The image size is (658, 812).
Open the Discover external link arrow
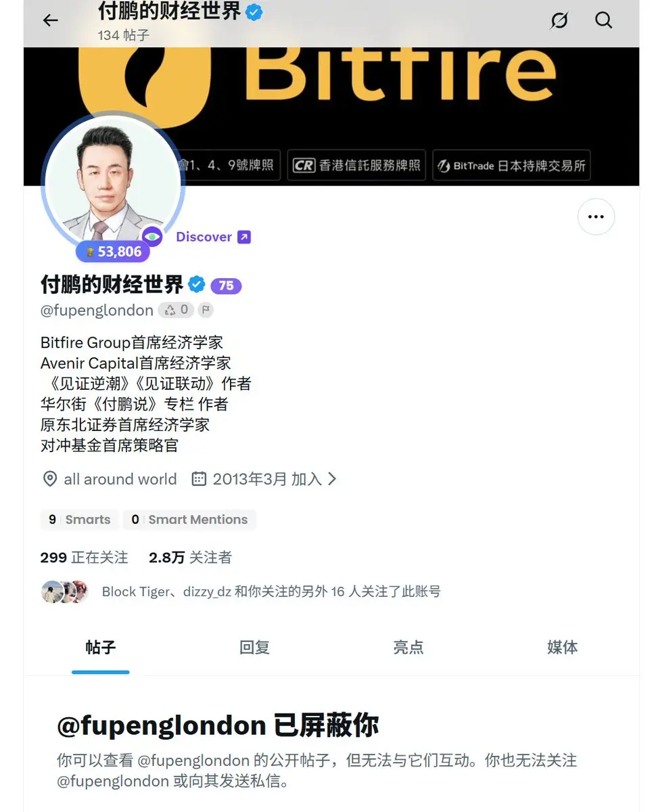244,237
